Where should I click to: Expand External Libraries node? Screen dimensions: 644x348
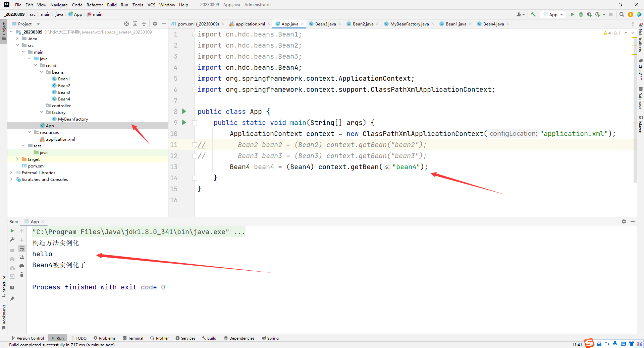coord(11,172)
